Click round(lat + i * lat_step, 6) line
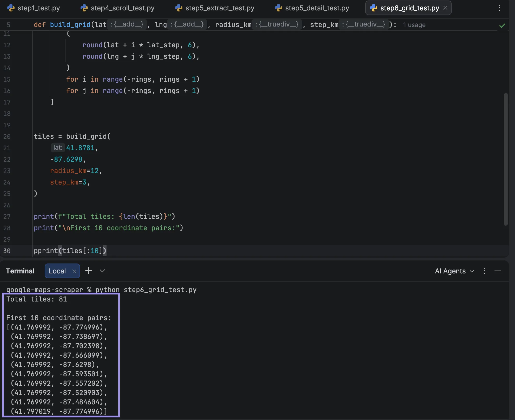 pyautogui.click(x=141, y=45)
